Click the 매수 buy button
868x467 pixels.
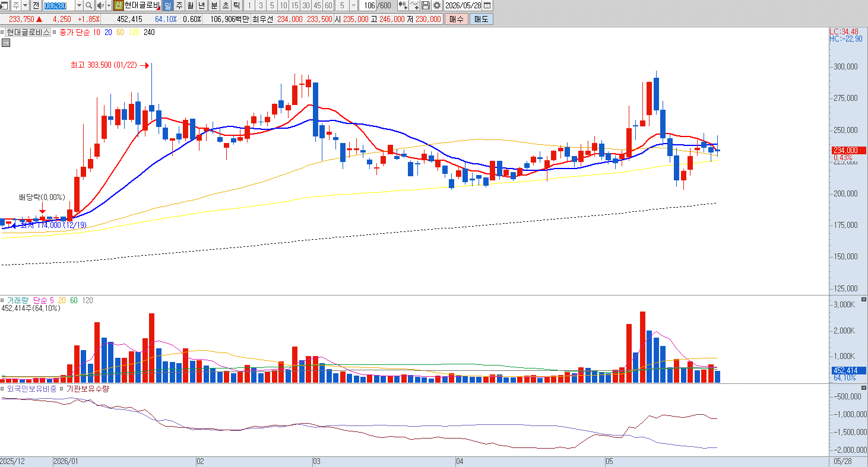tap(456, 18)
